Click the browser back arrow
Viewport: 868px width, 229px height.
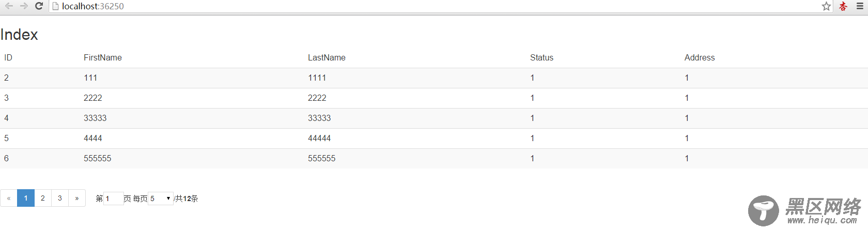pyautogui.click(x=9, y=6)
